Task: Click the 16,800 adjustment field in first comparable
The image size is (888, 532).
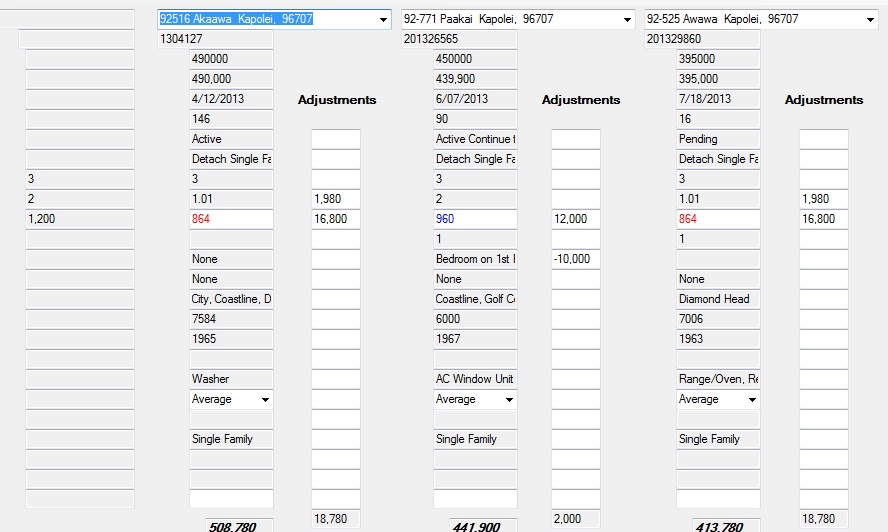Action: click(x=336, y=219)
